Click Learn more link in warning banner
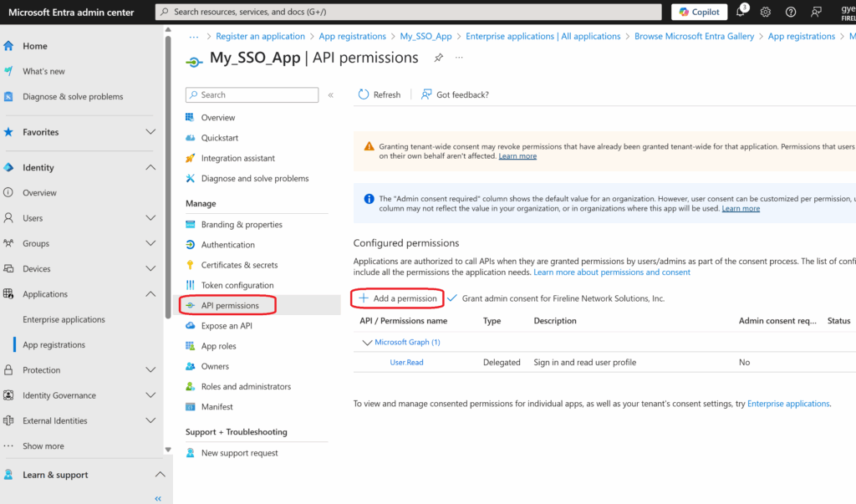The image size is (856, 504). coord(517,156)
